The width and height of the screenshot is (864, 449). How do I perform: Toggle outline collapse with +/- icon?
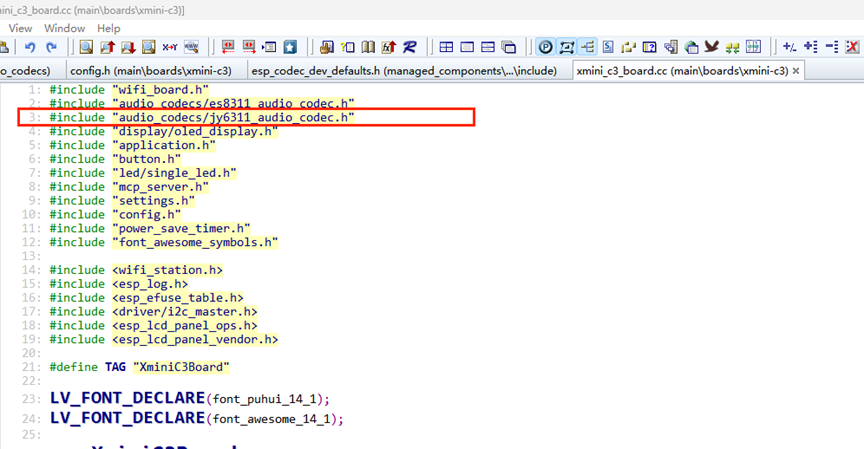pos(789,47)
